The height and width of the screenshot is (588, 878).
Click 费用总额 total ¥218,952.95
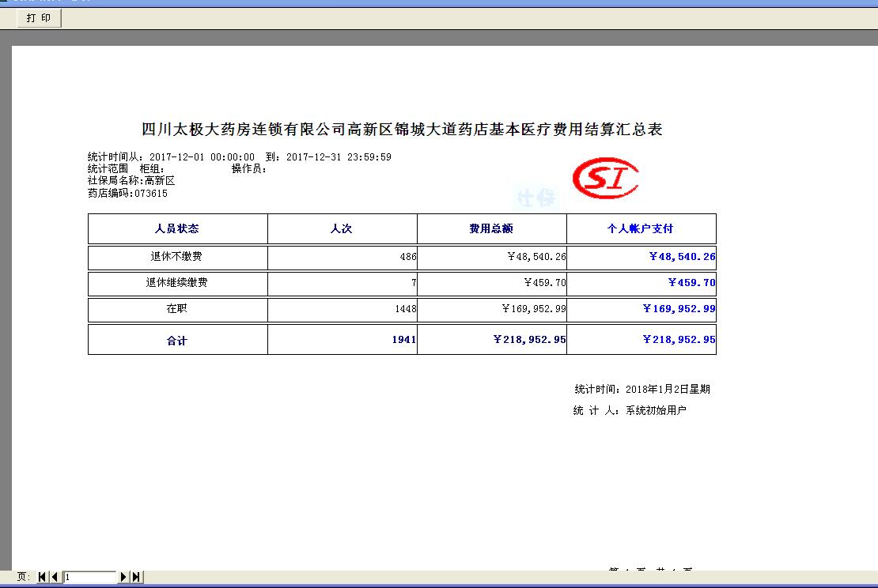pyautogui.click(x=529, y=340)
